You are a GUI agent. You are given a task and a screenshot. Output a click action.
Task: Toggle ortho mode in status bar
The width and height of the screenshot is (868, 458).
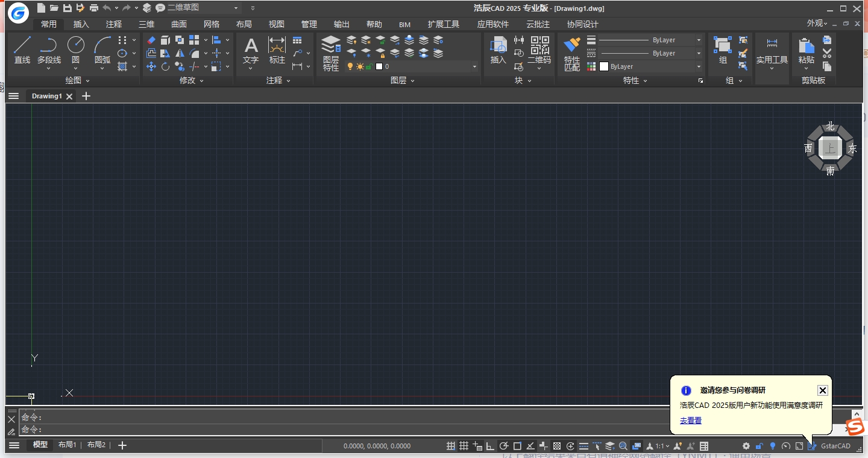tap(491, 446)
